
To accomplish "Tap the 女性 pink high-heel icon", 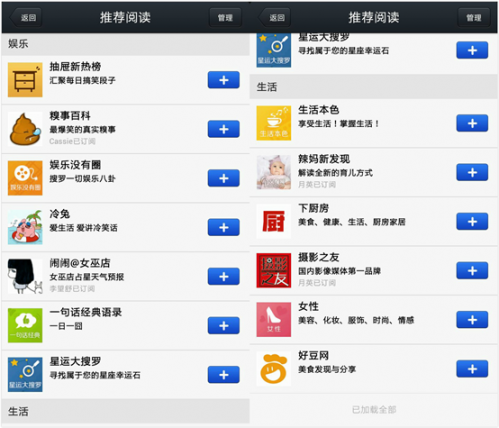I will (x=274, y=320).
